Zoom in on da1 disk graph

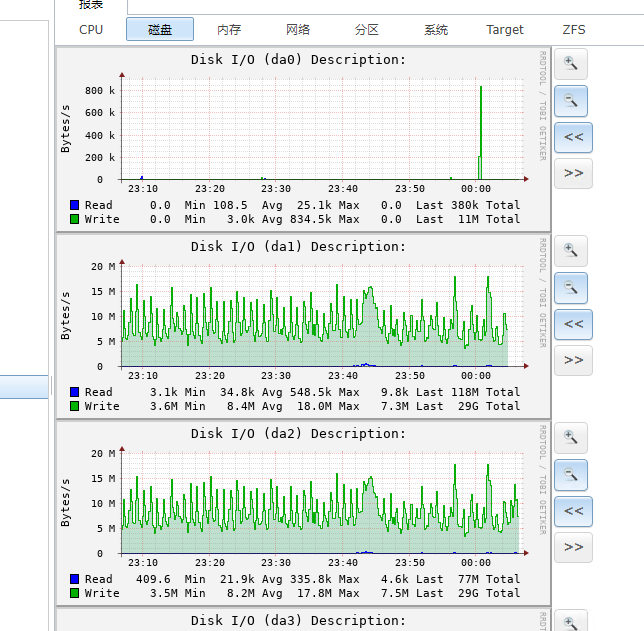571,251
